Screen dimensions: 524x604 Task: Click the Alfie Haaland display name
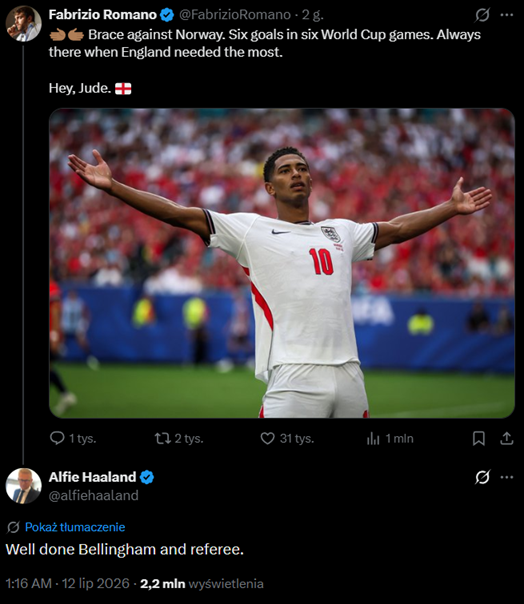click(x=92, y=477)
